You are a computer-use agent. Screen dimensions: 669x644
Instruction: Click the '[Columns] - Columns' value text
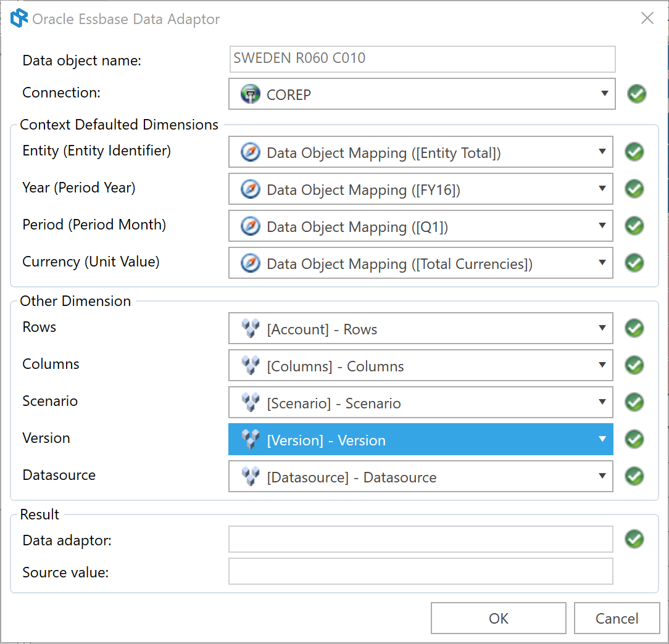click(x=335, y=366)
